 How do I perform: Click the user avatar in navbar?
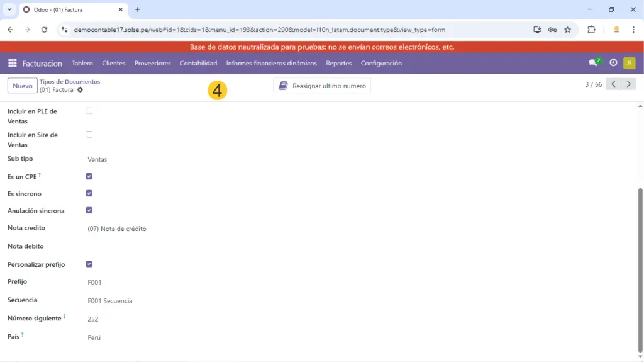tap(629, 63)
